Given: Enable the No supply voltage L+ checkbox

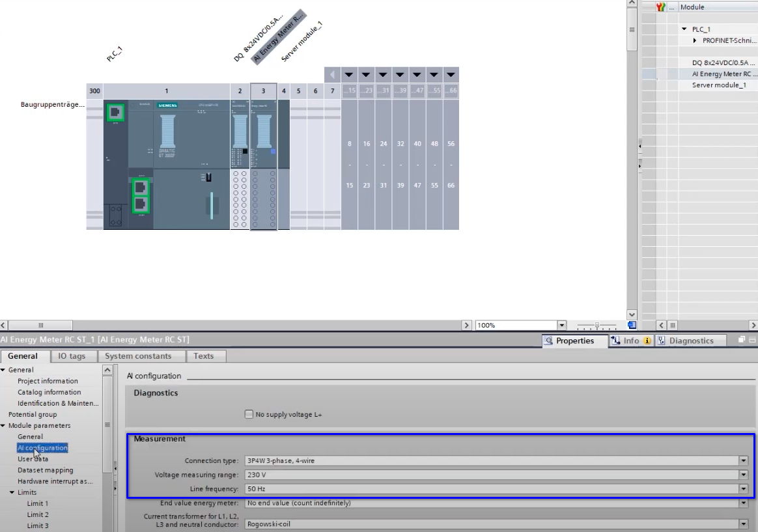Looking at the screenshot, I should pyautogui.click(x=249, y=414).
